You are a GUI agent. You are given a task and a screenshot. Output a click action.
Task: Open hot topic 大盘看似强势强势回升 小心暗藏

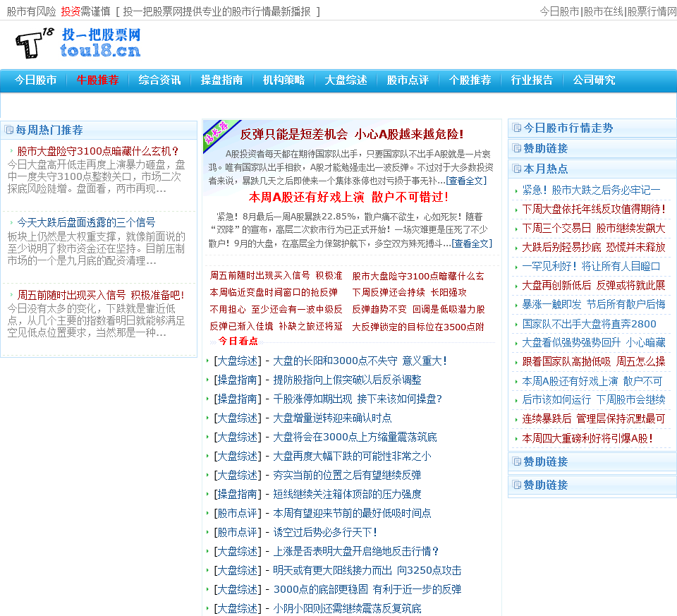pos(594,342)
